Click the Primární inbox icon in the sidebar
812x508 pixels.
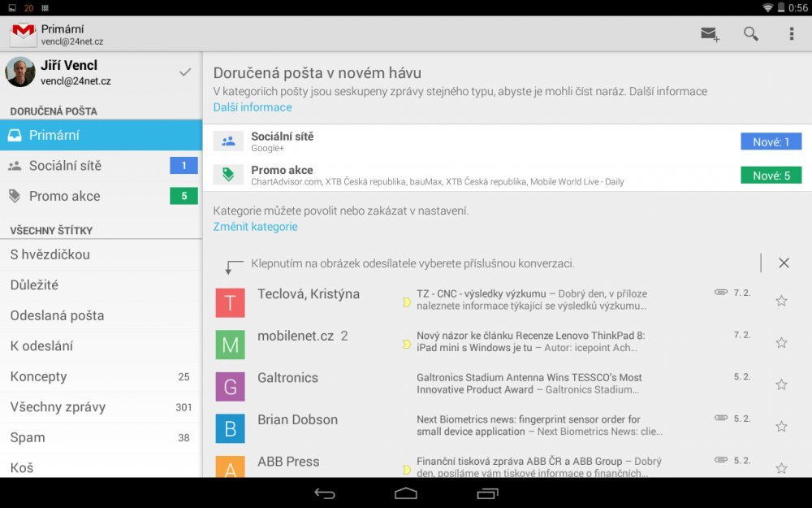point(14,134)
